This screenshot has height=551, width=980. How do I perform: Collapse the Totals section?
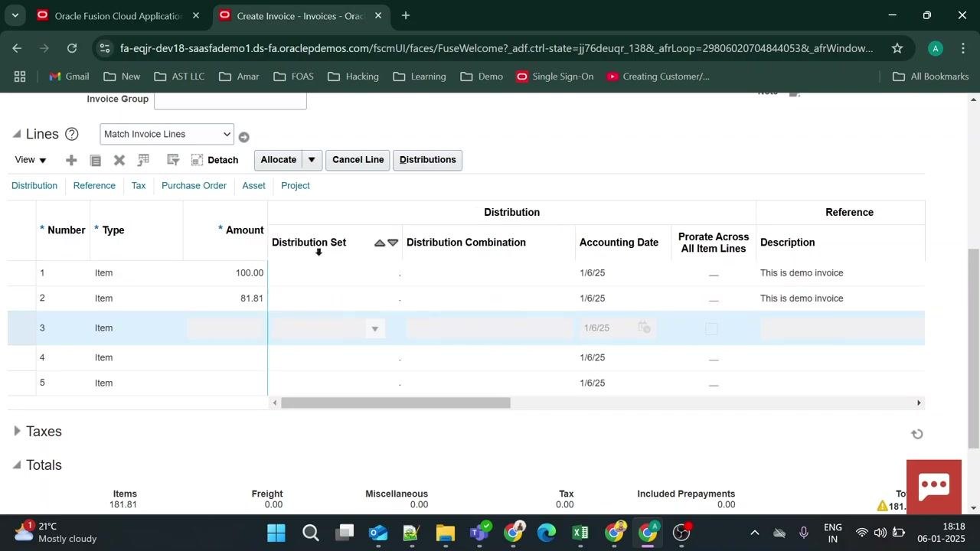point(17,465)
